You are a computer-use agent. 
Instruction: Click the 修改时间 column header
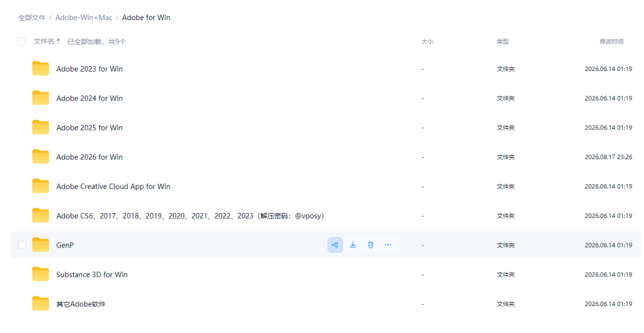tap(611, 41)
